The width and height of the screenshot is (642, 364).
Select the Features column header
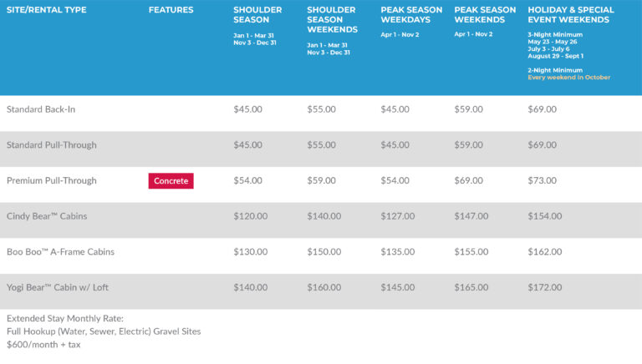tap(171, 10)
